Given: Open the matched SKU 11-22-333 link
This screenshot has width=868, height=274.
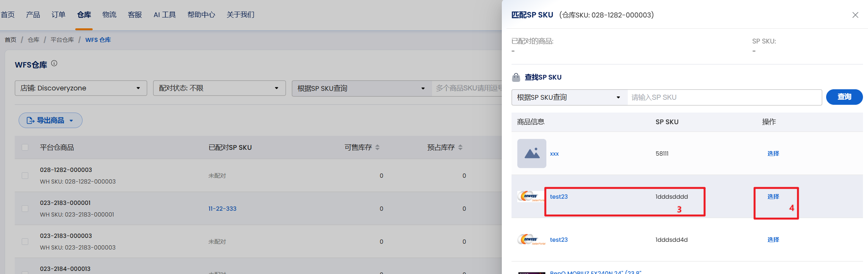Looking at the screenshot, I should pyautogui.click(x=222, y=209).
